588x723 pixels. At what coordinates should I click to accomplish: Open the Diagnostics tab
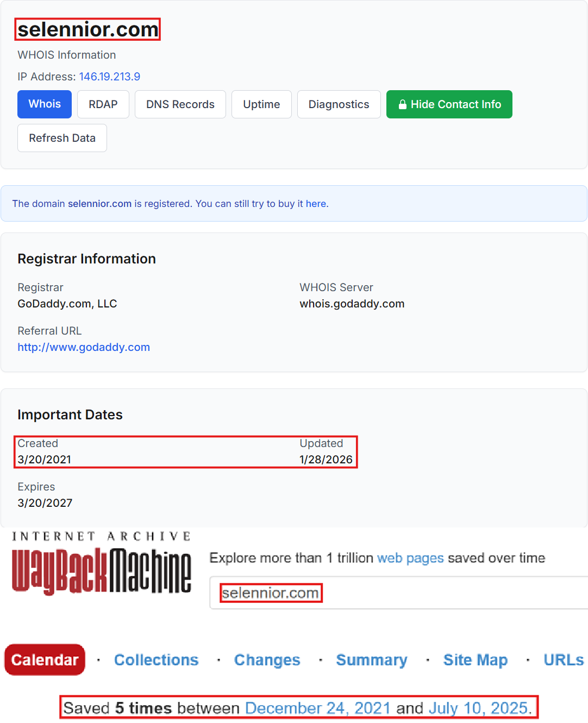[x=339, y=104]
